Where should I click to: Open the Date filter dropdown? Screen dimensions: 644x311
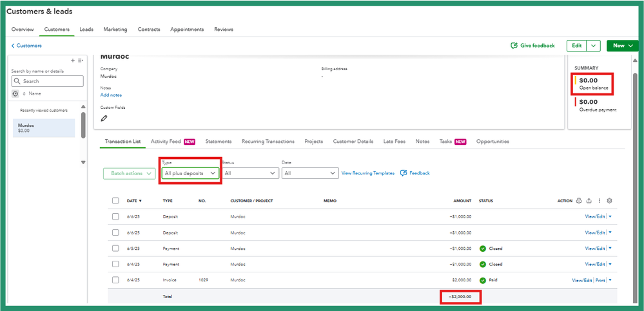[x=310, y=174]
